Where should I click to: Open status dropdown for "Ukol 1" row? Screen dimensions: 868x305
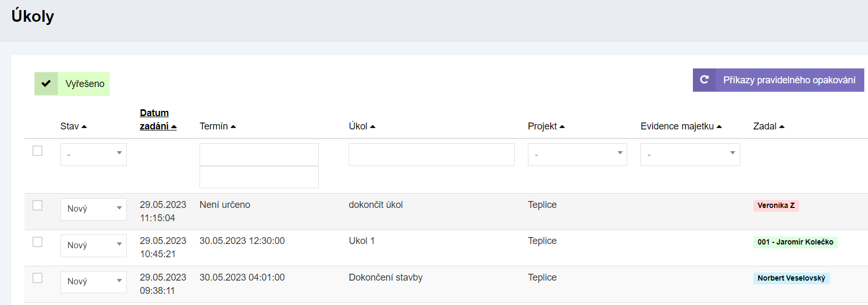click(93, 246)
